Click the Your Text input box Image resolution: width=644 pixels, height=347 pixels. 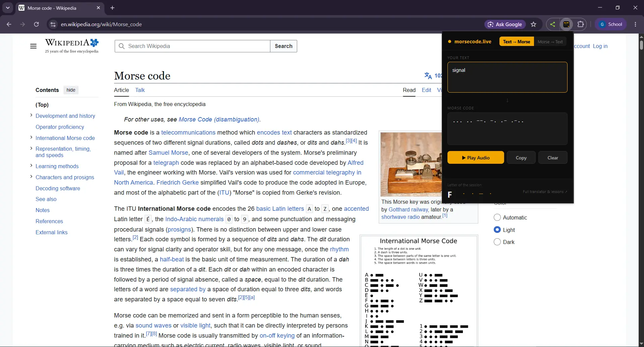[507, 77]
